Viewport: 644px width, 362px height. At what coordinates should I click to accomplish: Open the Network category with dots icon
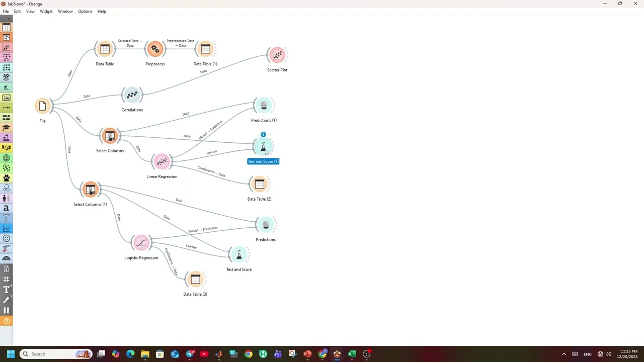tap(7, 168)
